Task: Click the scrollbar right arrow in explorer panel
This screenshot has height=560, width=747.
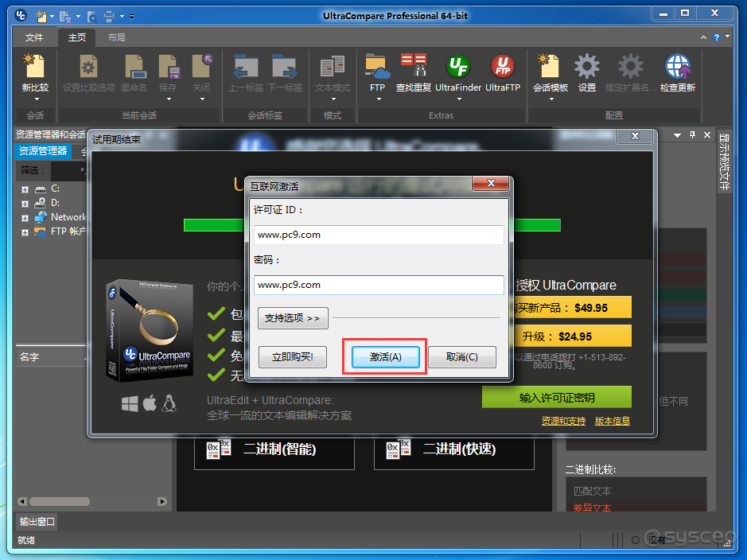Action: click(x=162, y=501)
